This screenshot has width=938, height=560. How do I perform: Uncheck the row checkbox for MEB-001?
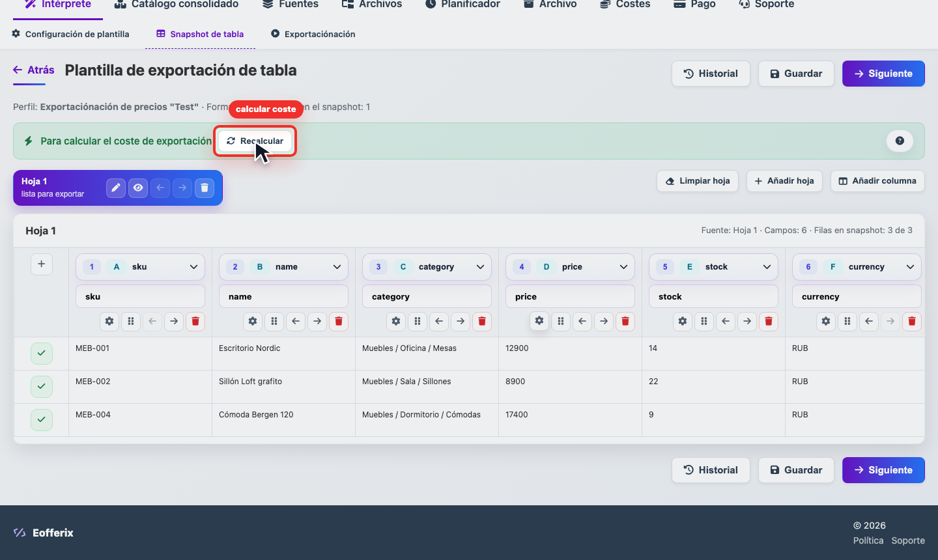(41, 354)
